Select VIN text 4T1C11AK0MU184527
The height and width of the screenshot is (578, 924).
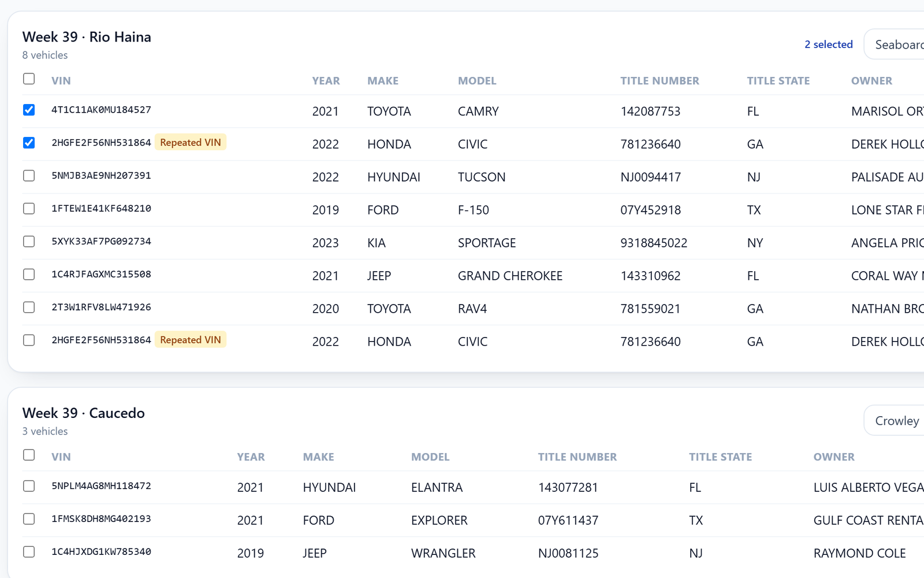[101, 110]
